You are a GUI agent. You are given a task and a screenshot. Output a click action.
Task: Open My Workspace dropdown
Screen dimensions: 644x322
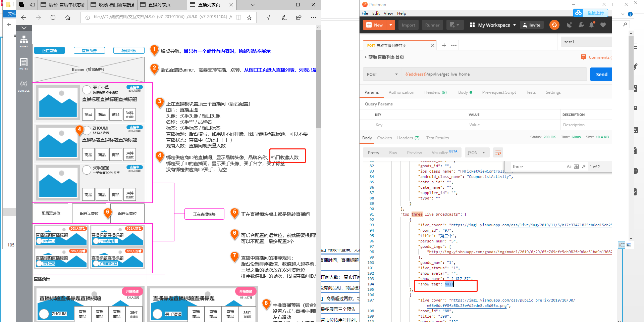click(x=493, y=25)
